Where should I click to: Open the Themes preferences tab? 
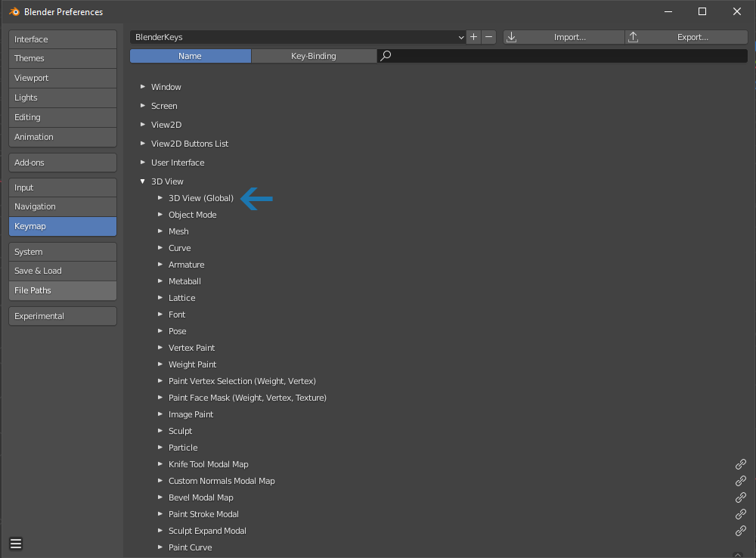(63, 58)
